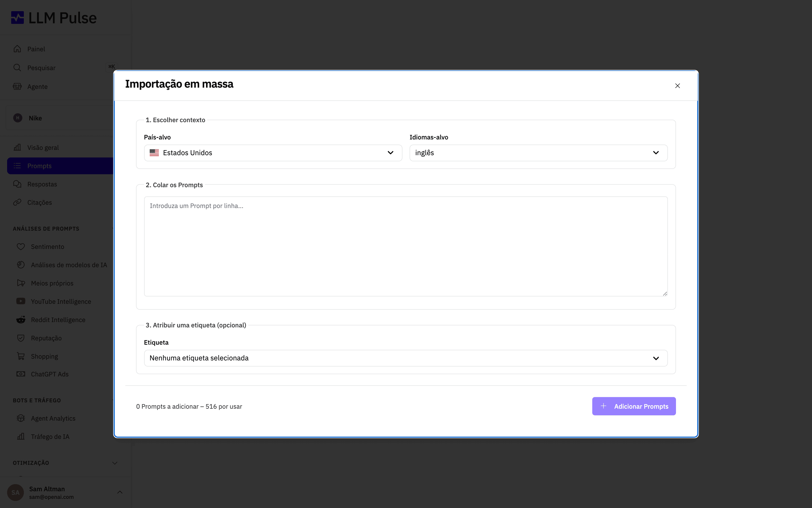The height and width of the screenshot is (508, 812).
Task: Close the Importação em massa dialog
Action: pos(678,86)
